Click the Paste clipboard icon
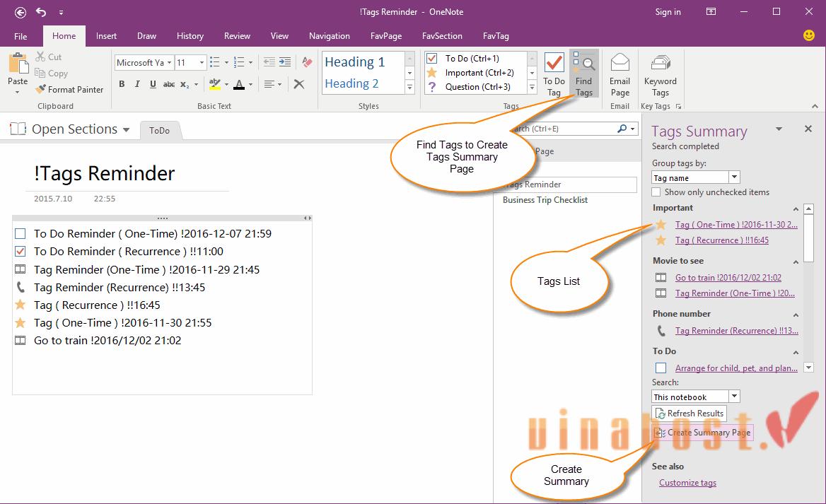 tap(18, 64)
